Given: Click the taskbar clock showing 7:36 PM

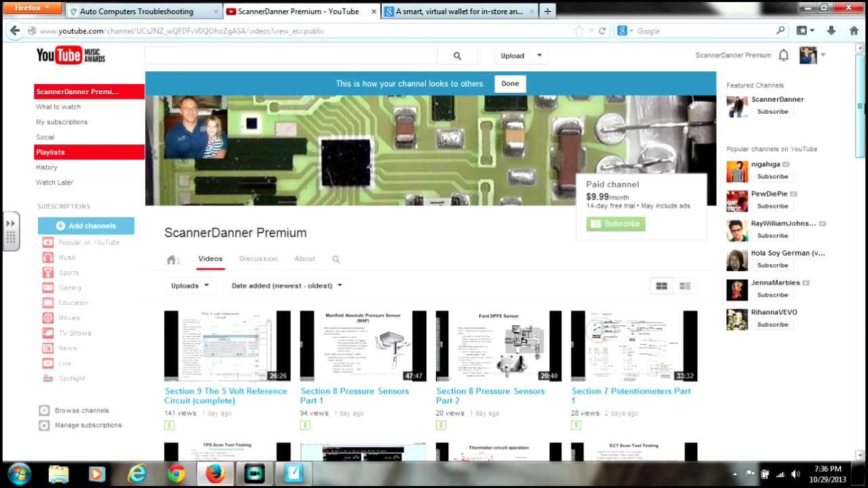Looking at the screenshot, I should click(x=827, y=474).
